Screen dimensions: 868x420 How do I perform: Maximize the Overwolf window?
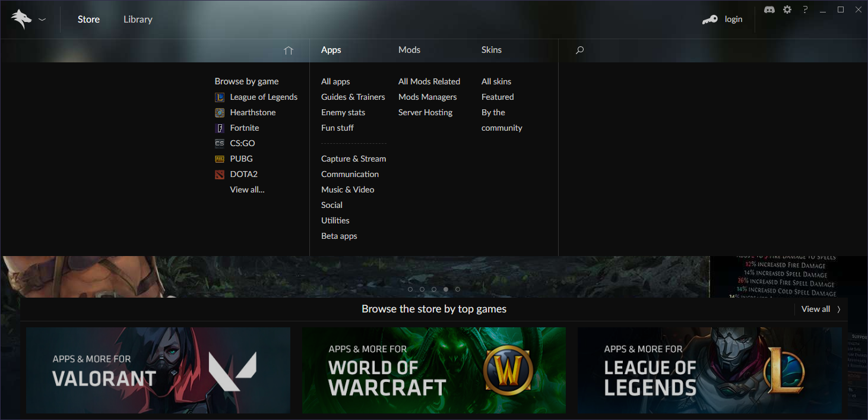tap(841, 10)
